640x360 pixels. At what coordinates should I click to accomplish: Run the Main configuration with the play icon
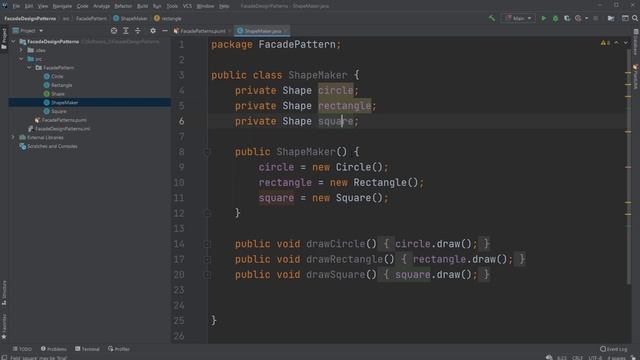click(x=543, y=18)
